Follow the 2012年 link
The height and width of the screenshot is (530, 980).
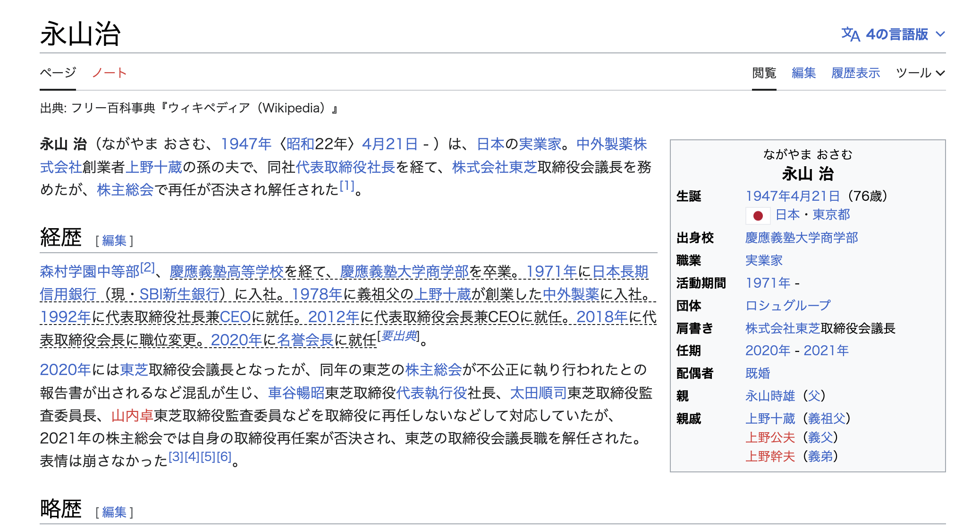click(x=334, y=316)
